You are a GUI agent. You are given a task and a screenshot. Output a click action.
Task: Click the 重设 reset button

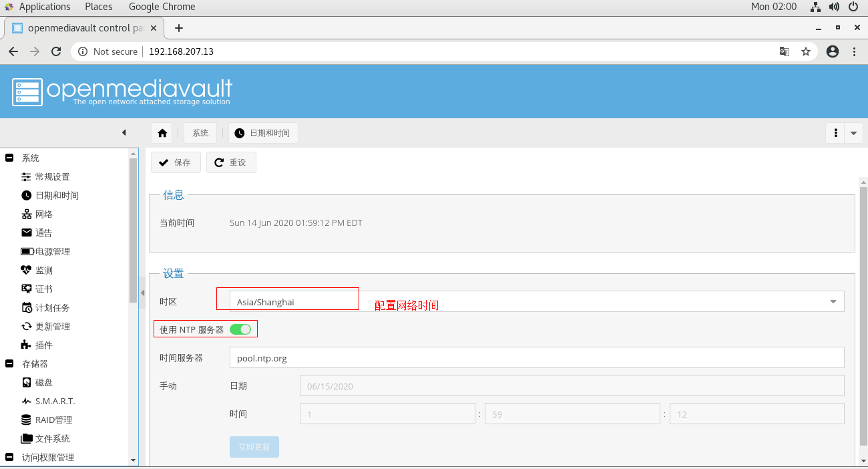(231, 162)
